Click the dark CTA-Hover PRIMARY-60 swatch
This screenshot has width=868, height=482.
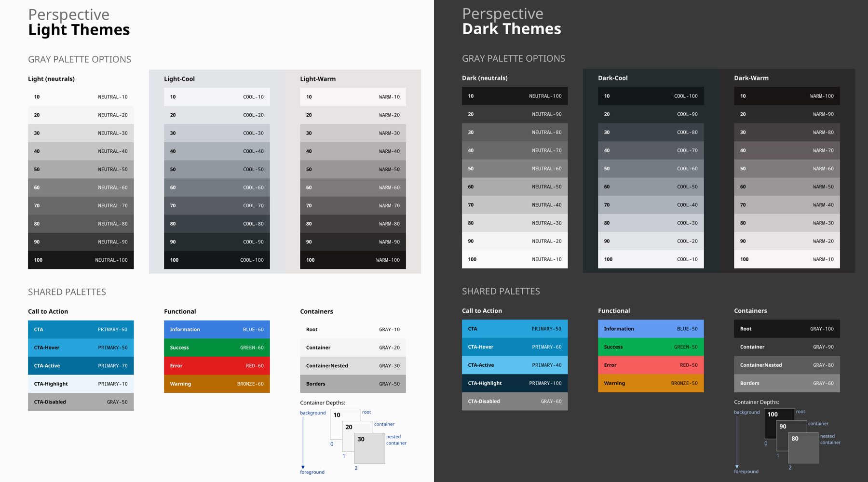coord(515,347)
